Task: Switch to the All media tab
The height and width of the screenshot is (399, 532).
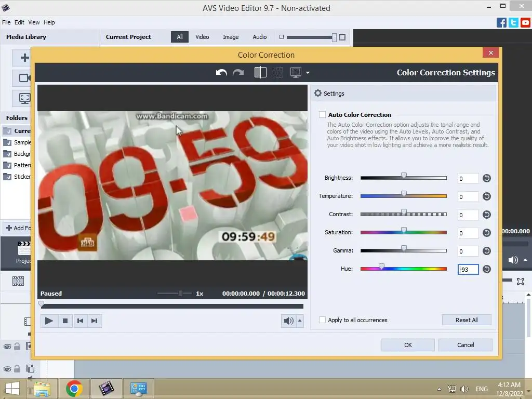Action: pos(179,37)
